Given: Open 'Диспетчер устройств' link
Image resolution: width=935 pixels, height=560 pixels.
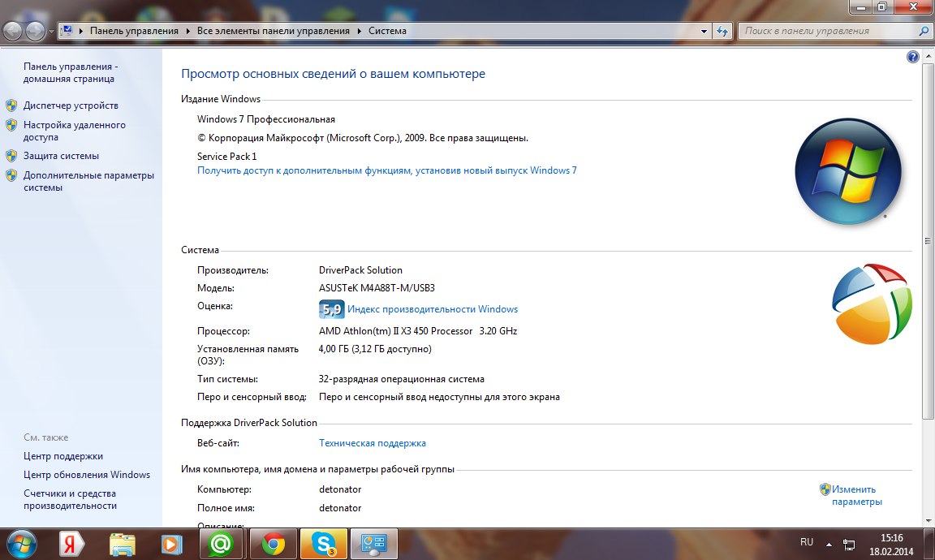Looking at the screenshot, I should click(71, 106).
